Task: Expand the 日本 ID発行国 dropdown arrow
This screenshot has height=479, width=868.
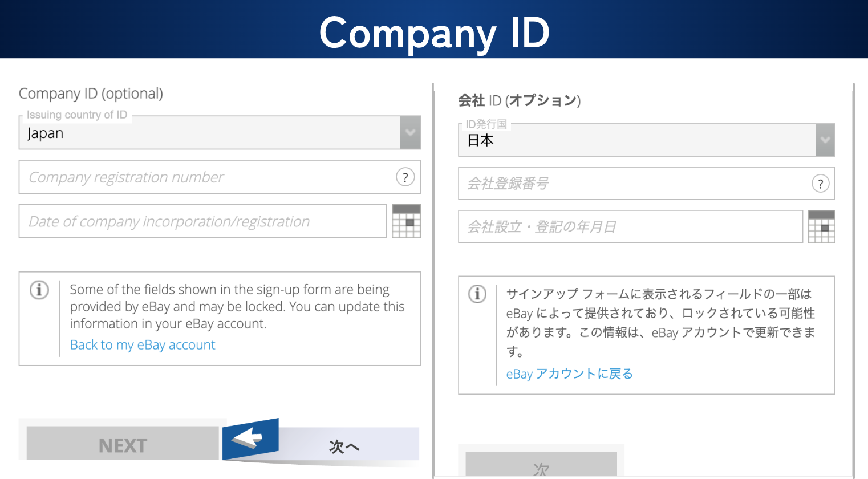Action: click(x=825, y=140)
